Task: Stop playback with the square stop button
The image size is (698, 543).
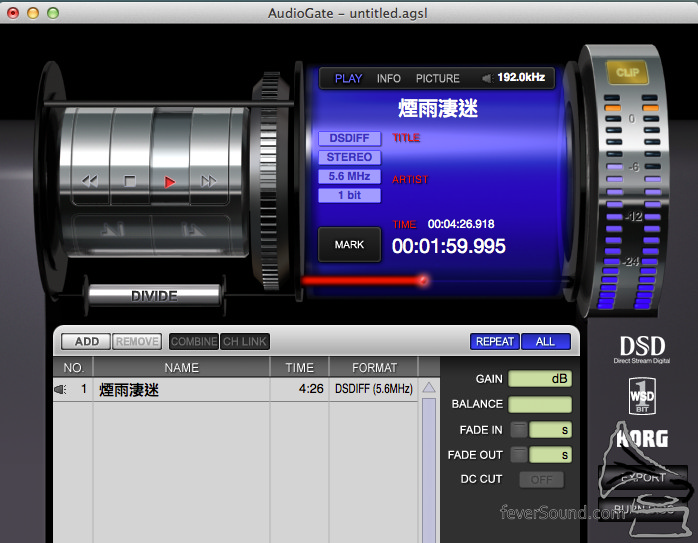Action: [x=130, y=181]
